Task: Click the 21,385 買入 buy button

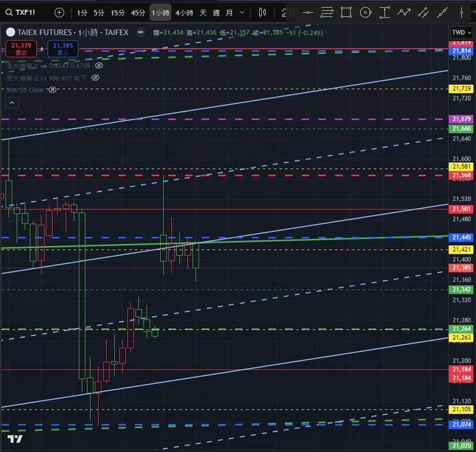Action: click(63, 49)
